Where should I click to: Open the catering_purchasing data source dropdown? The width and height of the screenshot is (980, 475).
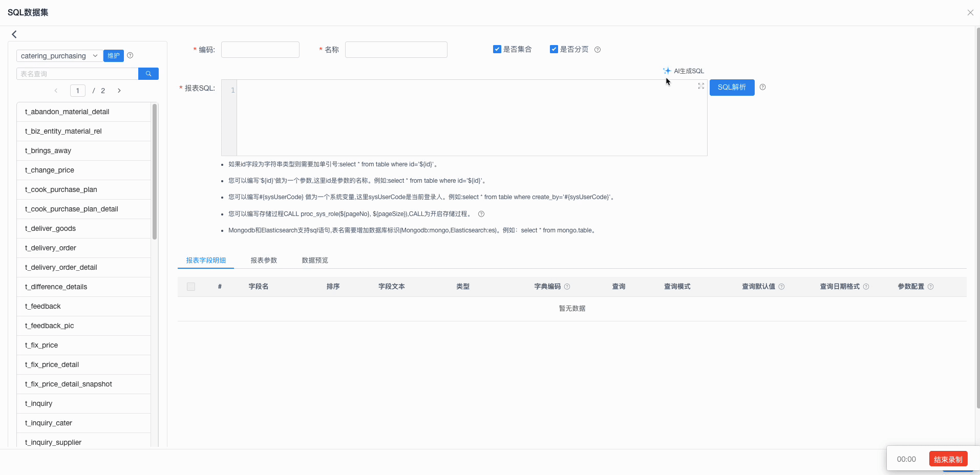tap(59, 56)
